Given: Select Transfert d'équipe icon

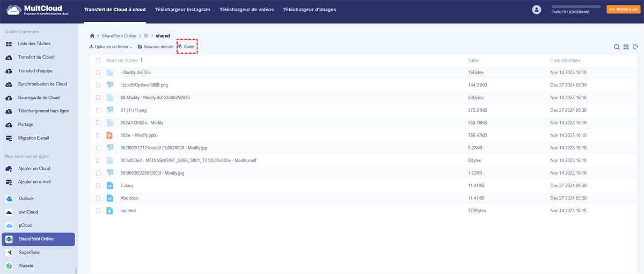Looking at the screenshot, I should pos(9,70).
